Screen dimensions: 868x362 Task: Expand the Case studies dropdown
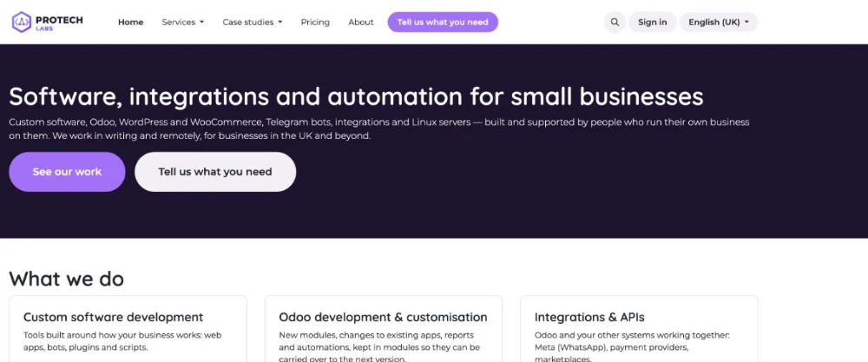click(253, 23)
